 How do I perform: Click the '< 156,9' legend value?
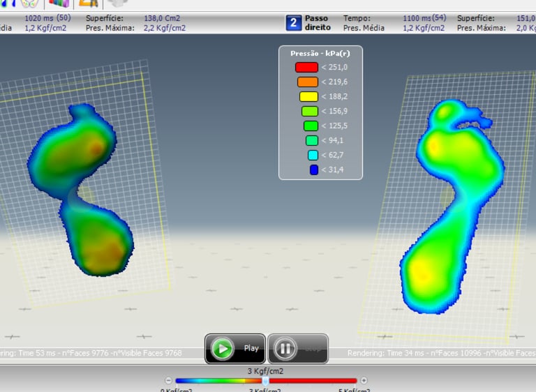(334, 112)
